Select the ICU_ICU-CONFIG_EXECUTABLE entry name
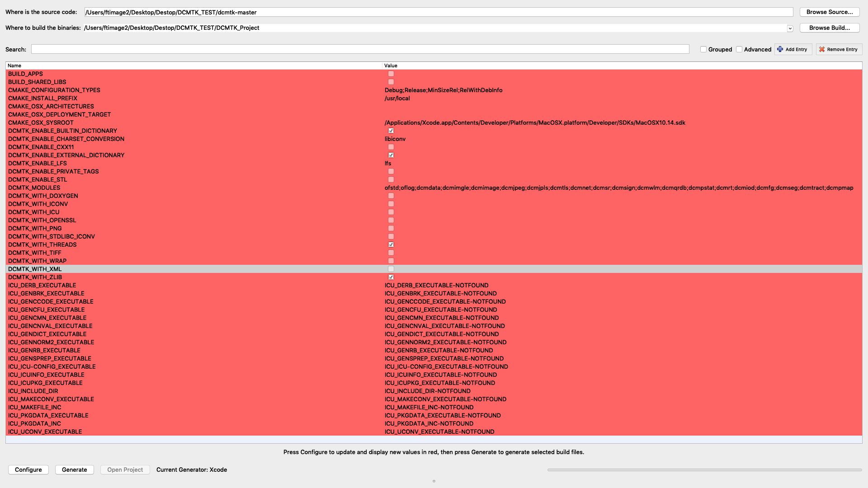This screenshot has width=868, height=488. (52, 366)
